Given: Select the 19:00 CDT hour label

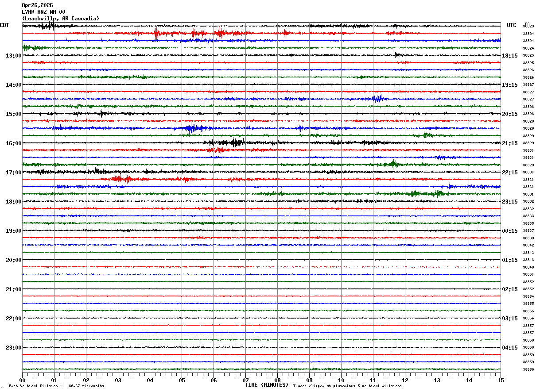Looking at the screenshot, I should tap(14, 231).
